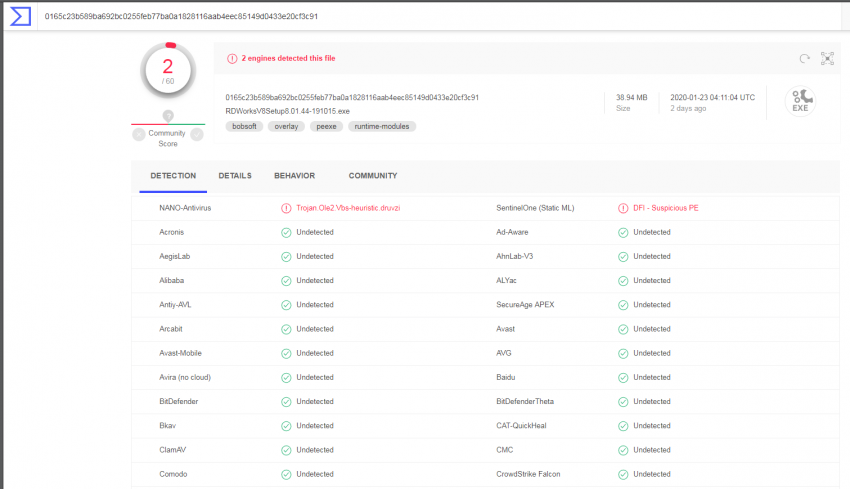Open the BEHAVIOR tab
The height and width of the screenshot is (489, 850).
[294, 176]
